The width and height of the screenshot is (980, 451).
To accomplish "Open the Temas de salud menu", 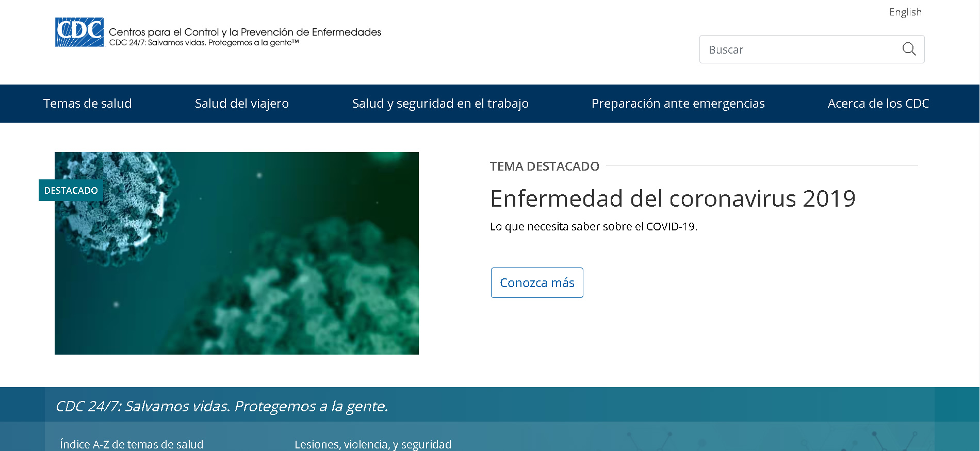I will pyautogui.click(x=88, y=104).
